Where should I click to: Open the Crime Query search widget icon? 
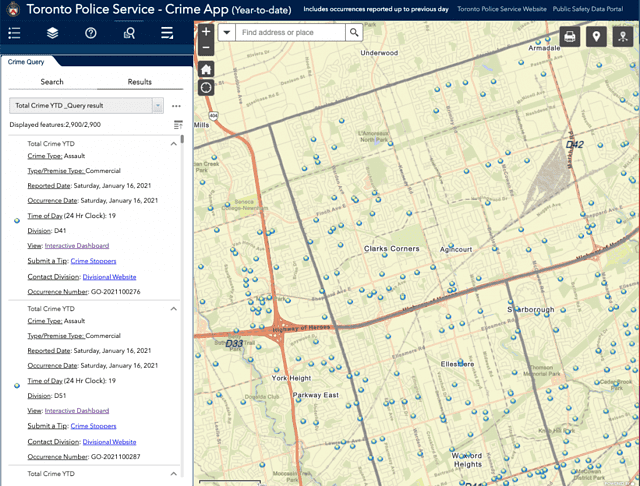coord(129,33)
